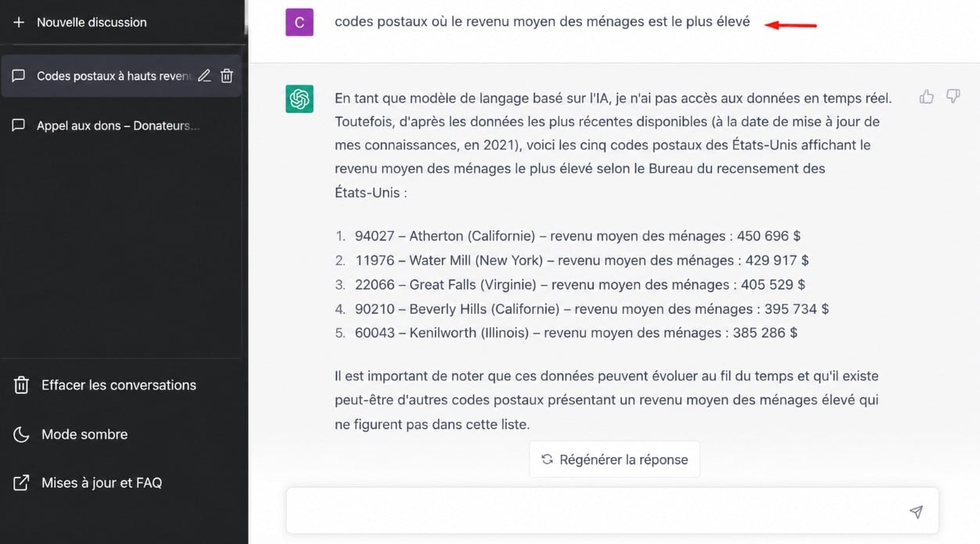Click the user prompt text 'codes postaux où le revenu'
Viewport: 980px width, 544px height.
(x=542, y=22)
